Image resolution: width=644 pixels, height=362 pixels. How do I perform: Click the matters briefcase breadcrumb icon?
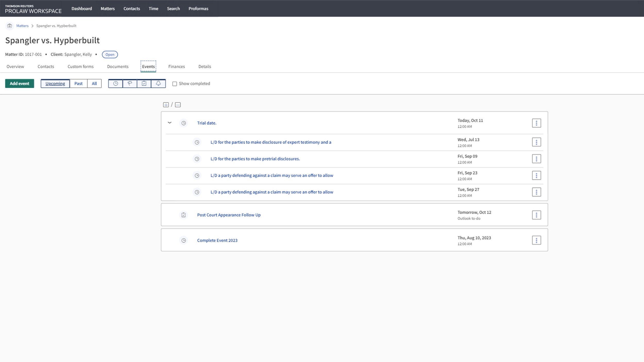point(10,26)
